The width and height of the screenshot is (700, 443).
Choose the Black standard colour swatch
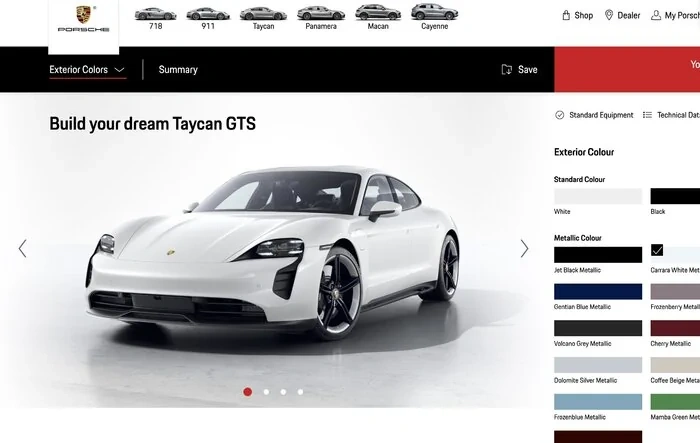(x=675, y=196)
